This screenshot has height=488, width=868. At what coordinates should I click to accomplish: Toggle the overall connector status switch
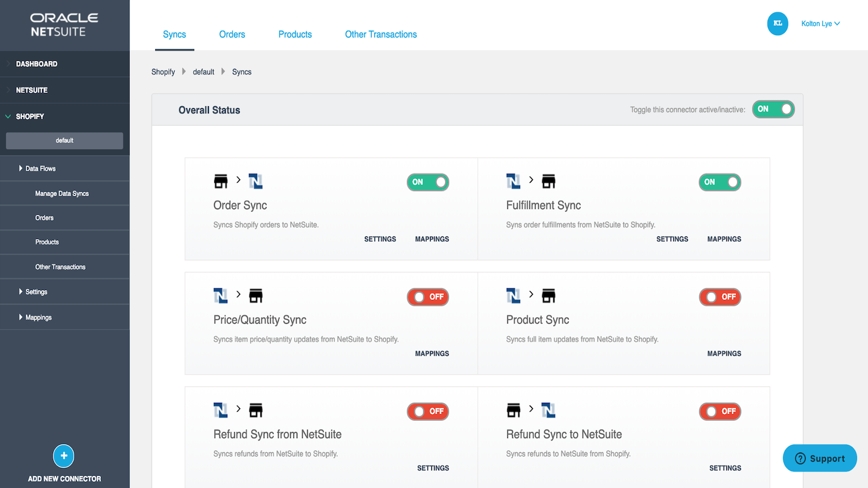[773, 110]
